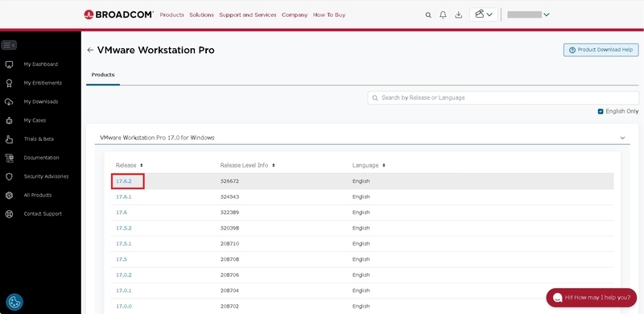Image resolution: width=644 pixels, height=314 pixels.
Task: Open the My Dashboard sidebar link
Action: [41, 64]
